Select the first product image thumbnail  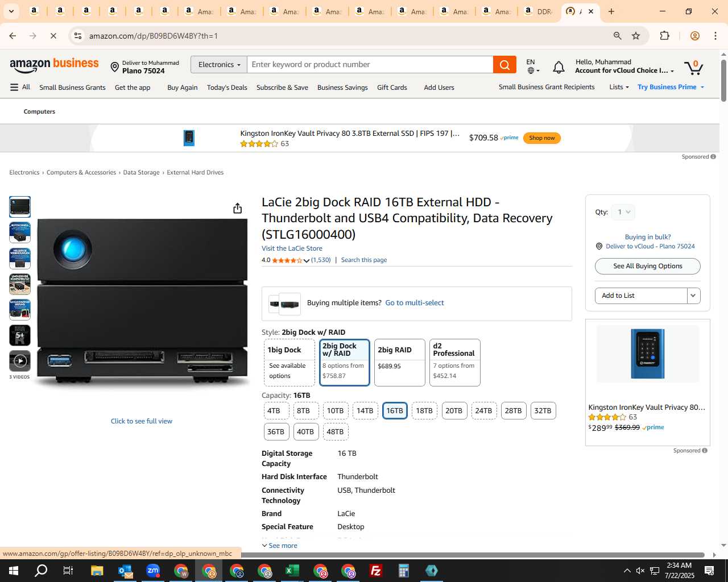20,207
